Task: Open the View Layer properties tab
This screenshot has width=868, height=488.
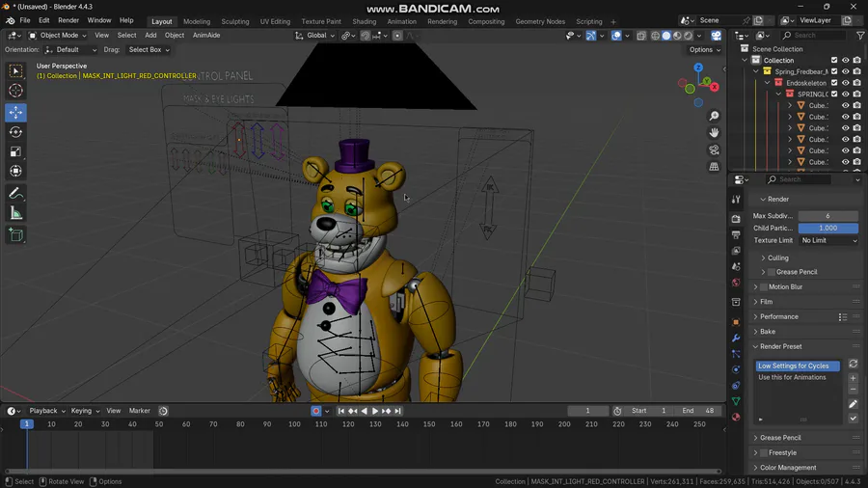Action: click(x=736, y=251)
